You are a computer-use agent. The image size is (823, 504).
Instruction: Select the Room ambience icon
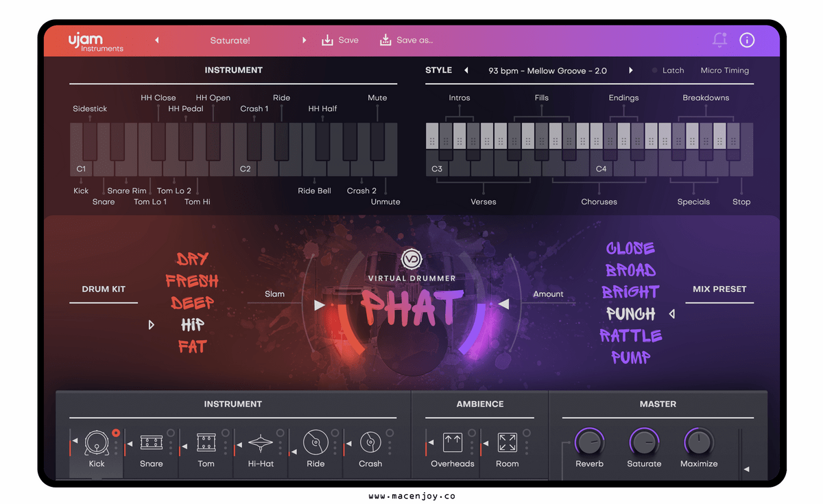(508, 443)
